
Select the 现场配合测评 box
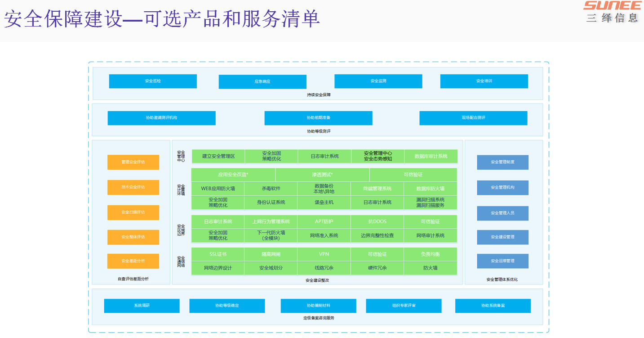[x=473, y=118]
